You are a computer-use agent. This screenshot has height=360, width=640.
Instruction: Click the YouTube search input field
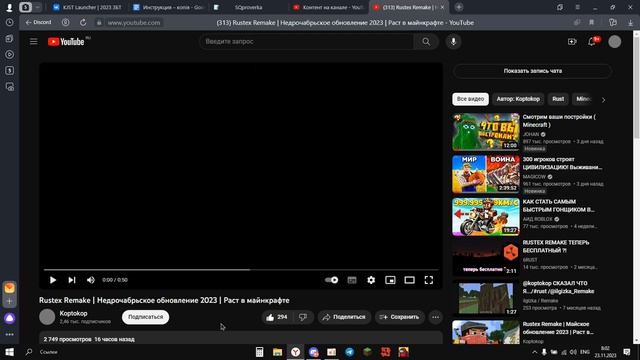[307, 42]
